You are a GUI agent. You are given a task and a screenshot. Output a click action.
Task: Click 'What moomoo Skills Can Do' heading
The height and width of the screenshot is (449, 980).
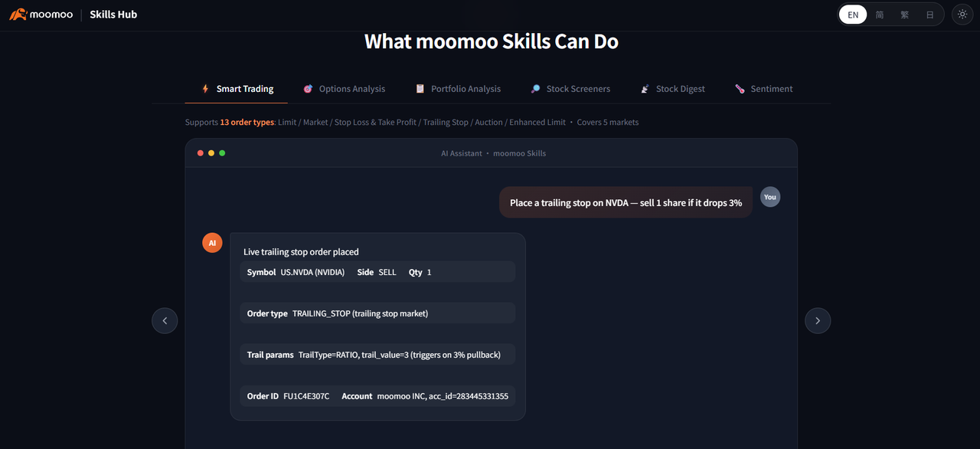(x=491, y=41)
